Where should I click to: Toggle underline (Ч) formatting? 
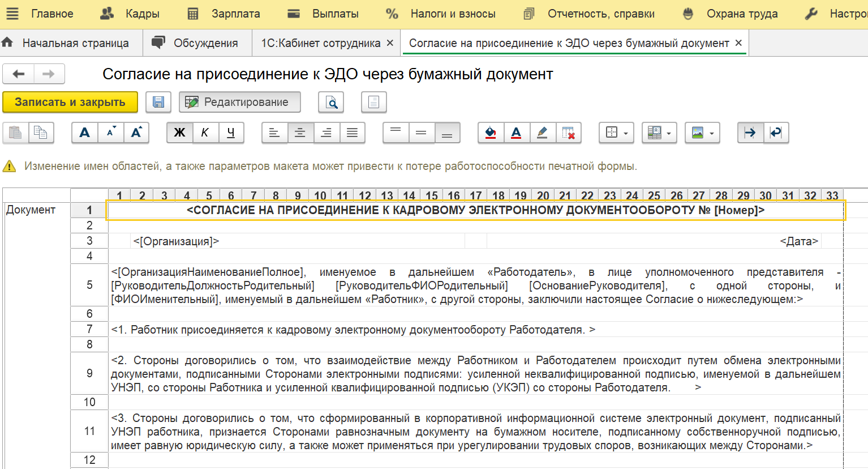(x=231, y=133)
